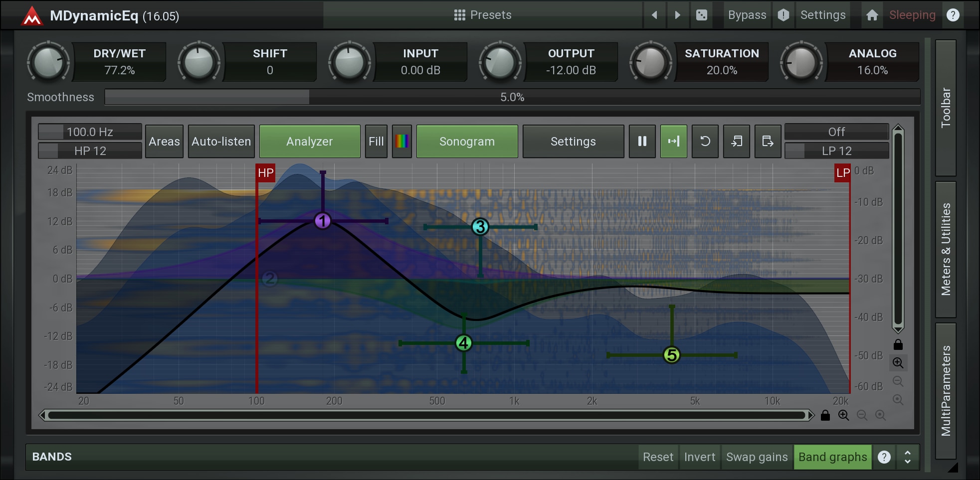Click the DRY/WET 77.2% value field
980x480 pixels.
pos(120,70)
